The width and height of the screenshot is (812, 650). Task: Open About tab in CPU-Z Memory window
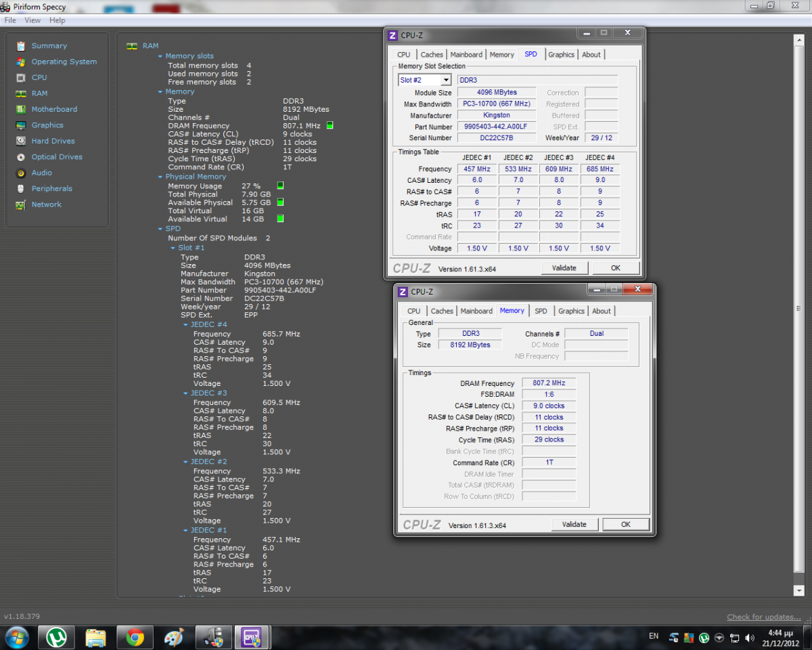(602, 311)
